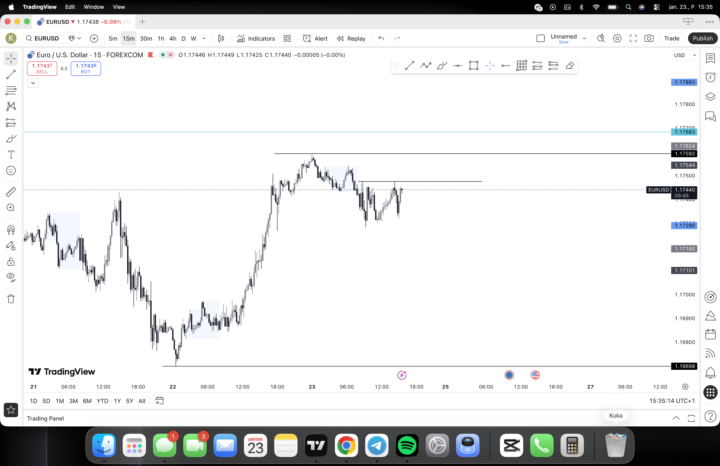
Task: Toggle the go to date calendar icon
Action: click(x=159, y=401)
